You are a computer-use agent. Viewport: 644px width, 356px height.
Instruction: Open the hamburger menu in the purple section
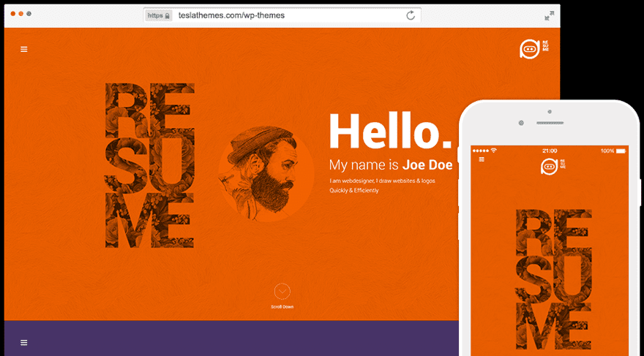point(24,342)
